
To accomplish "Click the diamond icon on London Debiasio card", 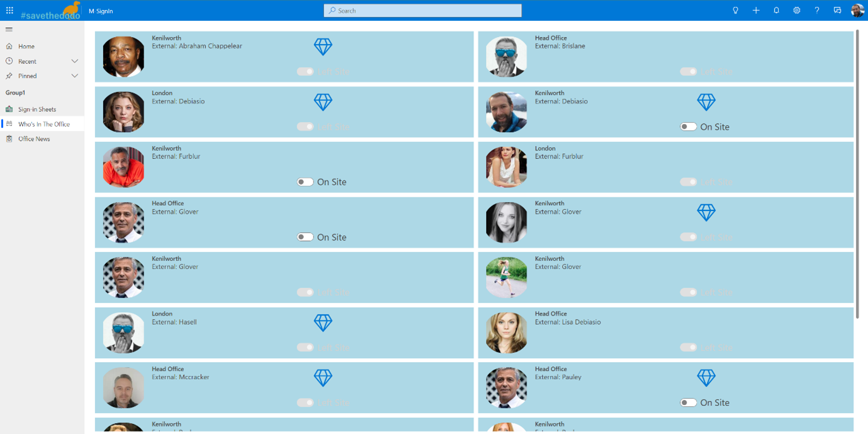I will tap(323, 102).
